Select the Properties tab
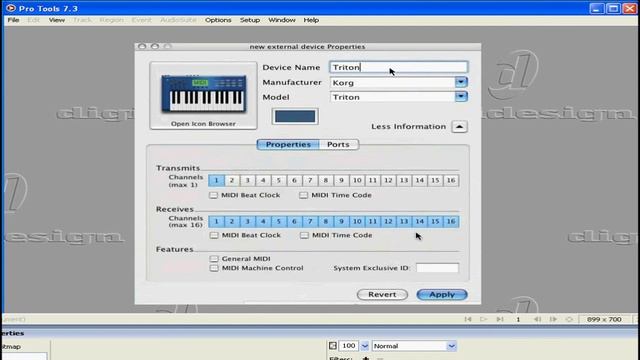640x360 pixels. coord(288,144)
